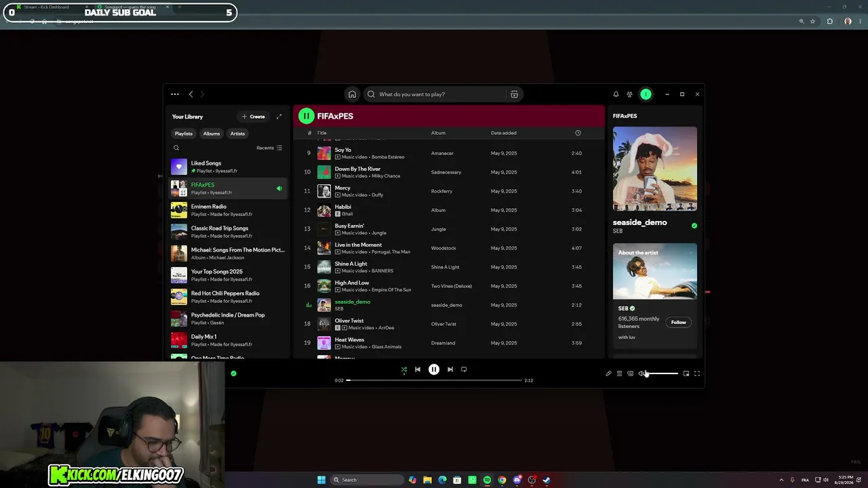Open Red Hot Chili Peppers Radio

click(228, 297)
